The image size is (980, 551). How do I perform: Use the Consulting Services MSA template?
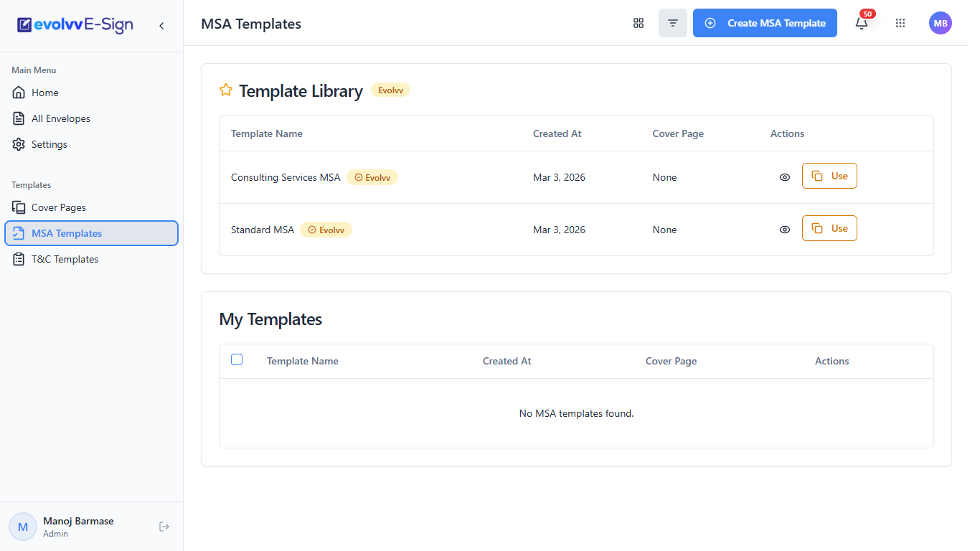[829, 176]
